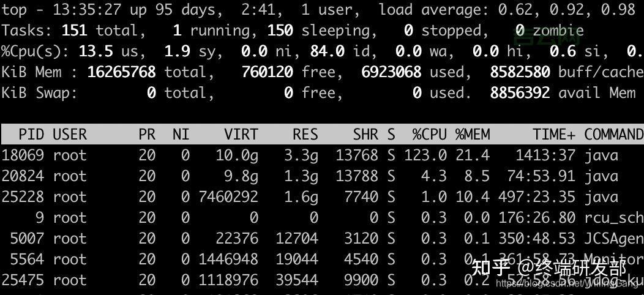644x295 pixels.
Task: Open the blog.csdn.net watermark link
Action: pos(567,283)
